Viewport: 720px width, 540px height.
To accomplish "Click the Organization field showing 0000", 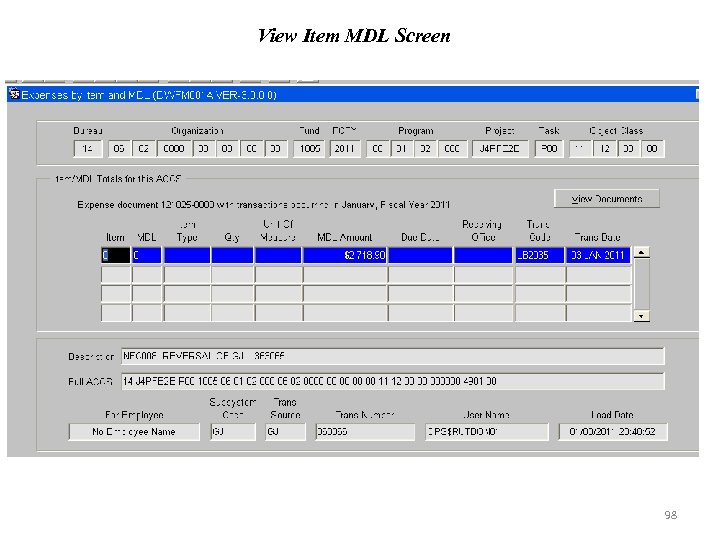I will tap(174, 149).
